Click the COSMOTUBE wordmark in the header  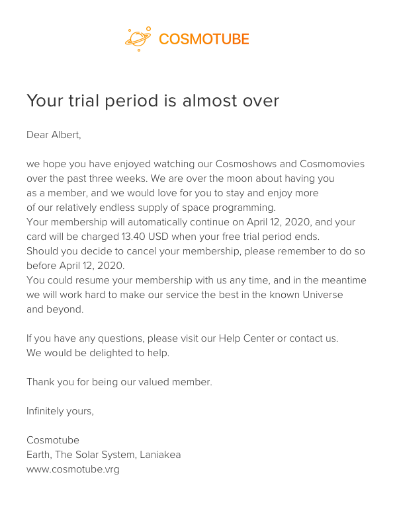click(204, 39)
